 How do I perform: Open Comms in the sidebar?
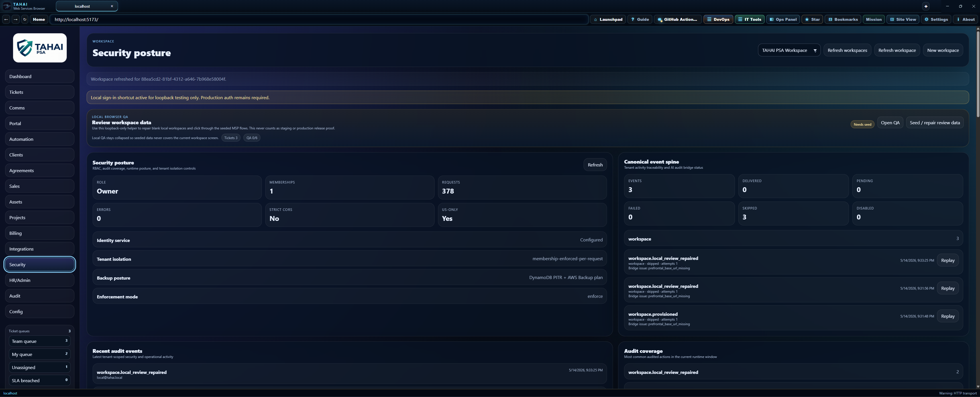click(40, 108)
